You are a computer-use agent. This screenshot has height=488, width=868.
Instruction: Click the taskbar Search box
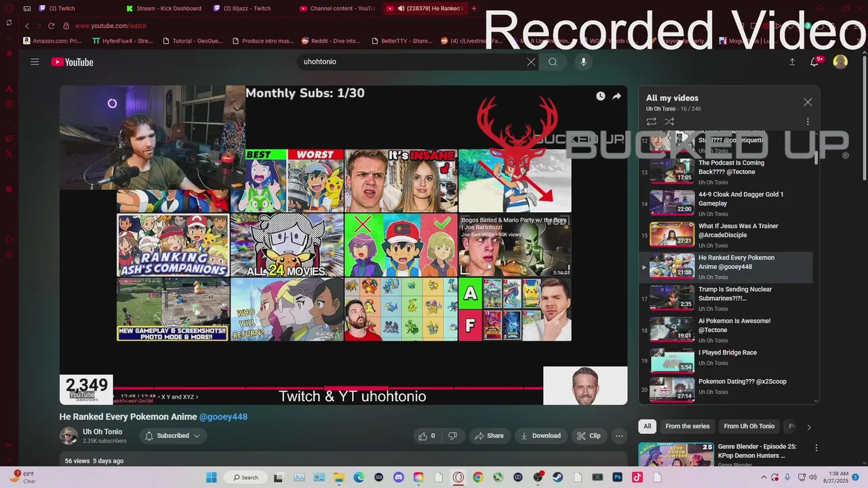click(245, 477)
